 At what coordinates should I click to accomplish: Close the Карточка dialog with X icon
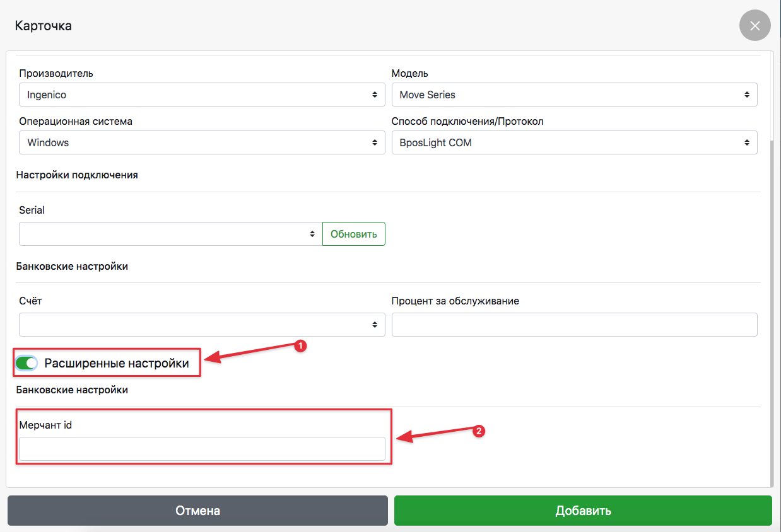755,26
